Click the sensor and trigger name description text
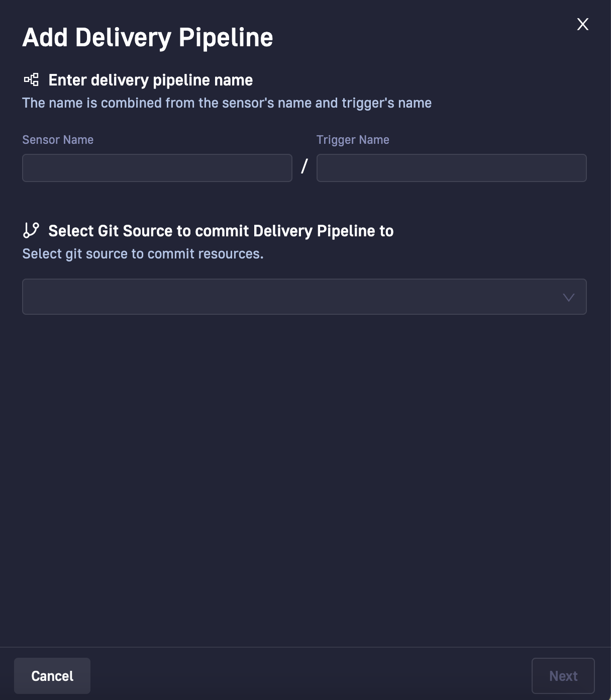The height and width of the screenshot is (700, 611). coord(227,103)
